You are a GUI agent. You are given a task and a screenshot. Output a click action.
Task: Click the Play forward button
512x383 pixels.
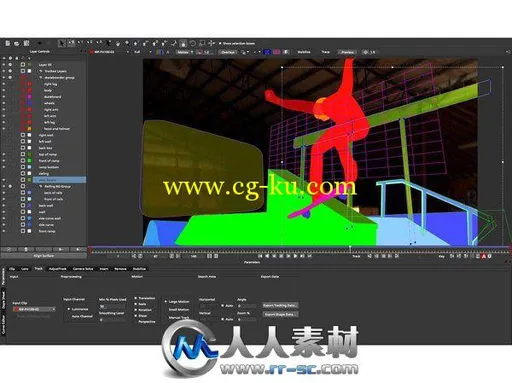point(295,256)
